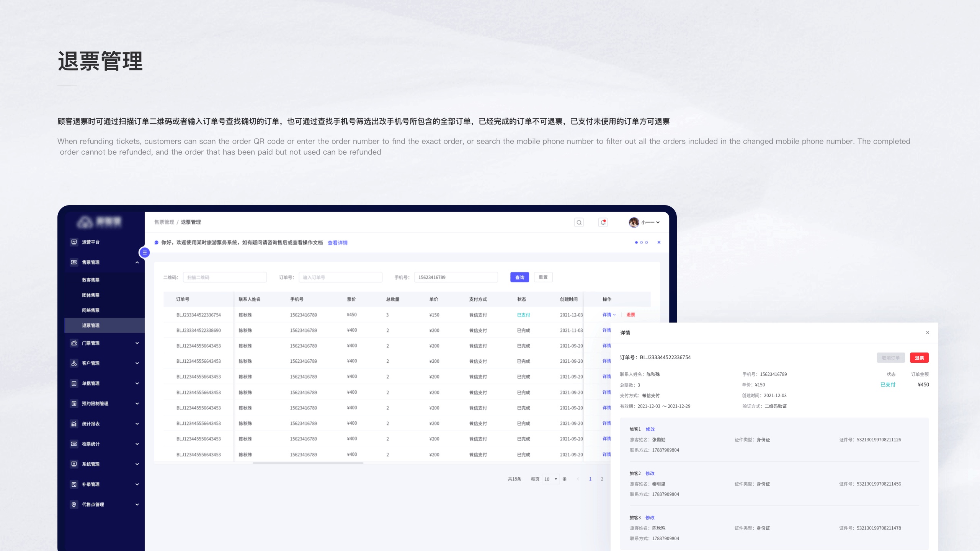Select 散客售票 in the sidebar submenu
The width and height of the screenshot is (980, 551).
click(x=91, y=280)
